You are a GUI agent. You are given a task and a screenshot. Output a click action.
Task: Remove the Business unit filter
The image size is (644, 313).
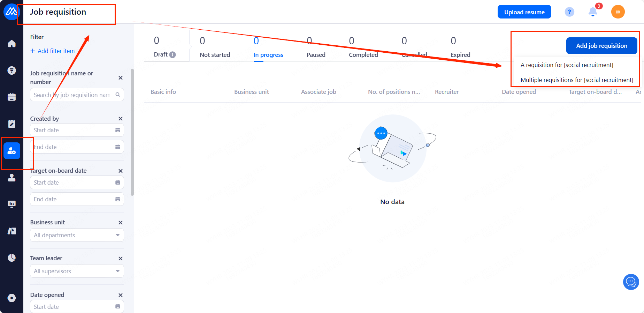click(121, 223)
